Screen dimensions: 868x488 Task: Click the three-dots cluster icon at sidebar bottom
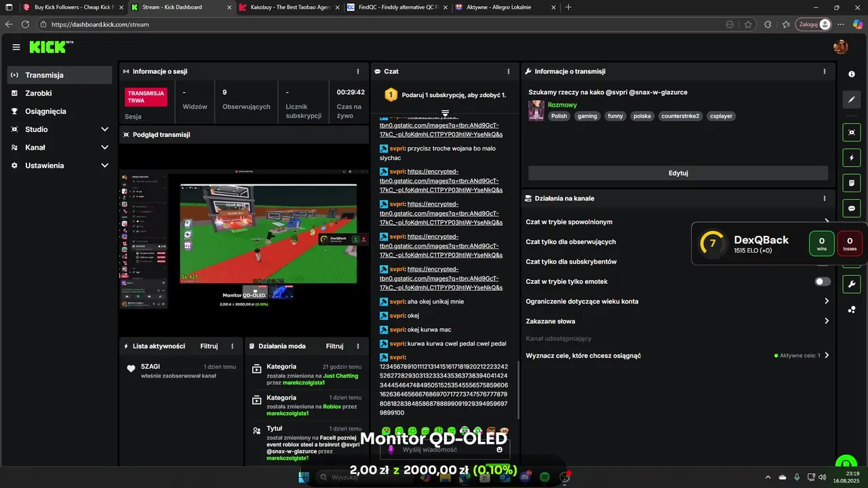pyautogui.click(x=852, y=310)
